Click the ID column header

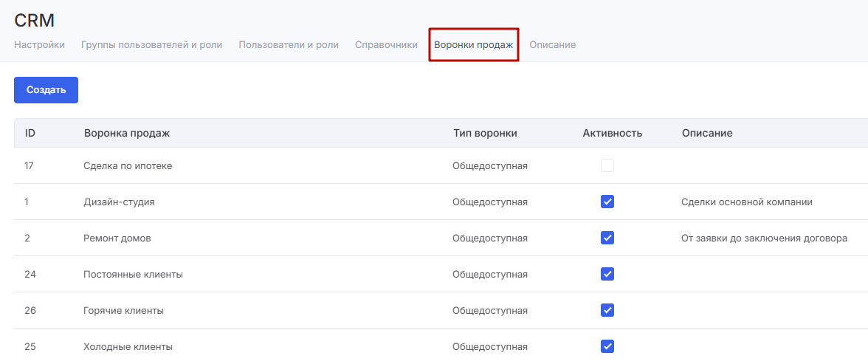(30, 134)
